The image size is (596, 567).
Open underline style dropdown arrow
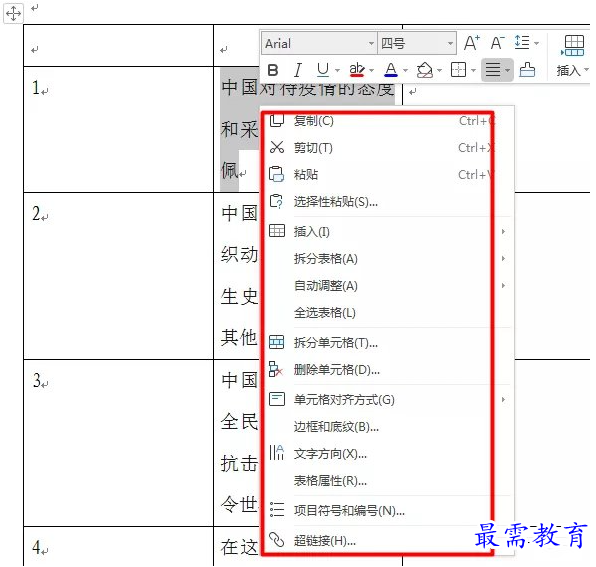pos(337,70)
